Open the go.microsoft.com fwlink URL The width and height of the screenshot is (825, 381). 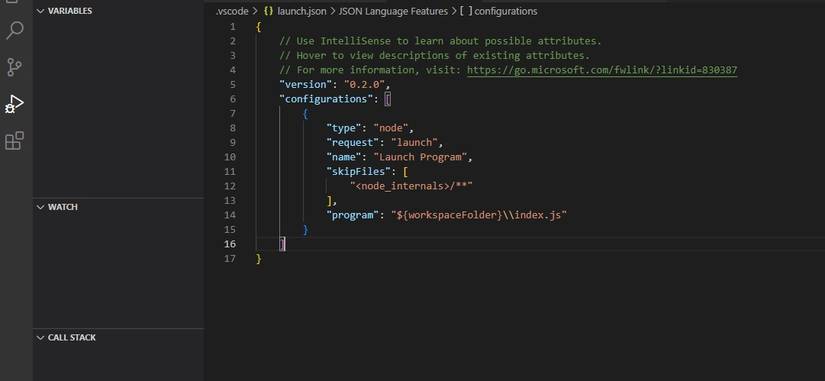[602, 70]
